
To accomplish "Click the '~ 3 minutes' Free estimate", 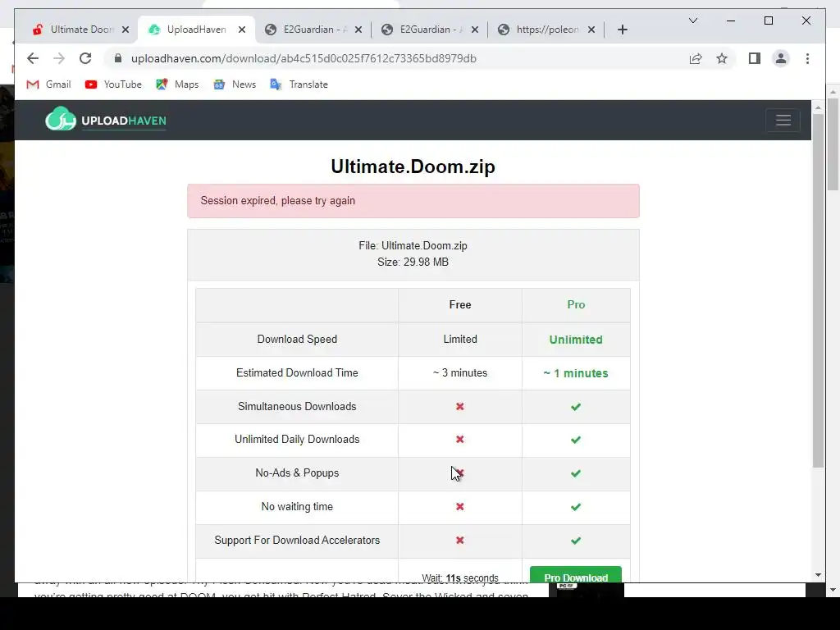I will point(460,373).
